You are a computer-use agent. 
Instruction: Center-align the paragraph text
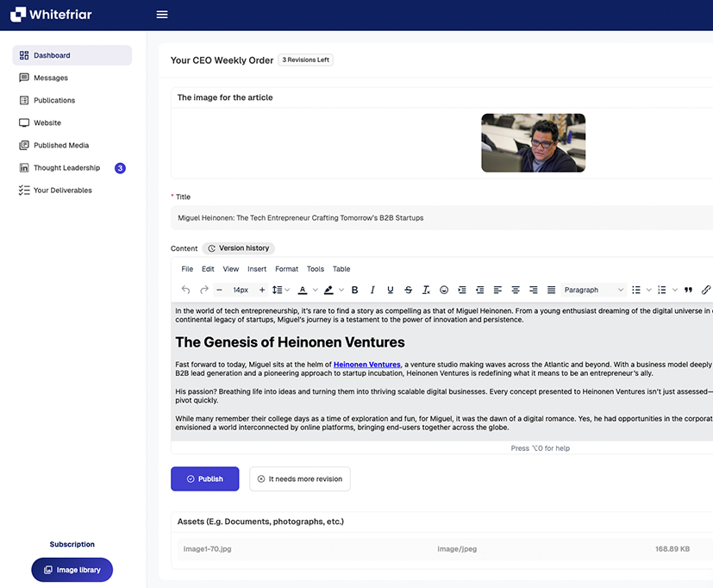tap(516, 291)
